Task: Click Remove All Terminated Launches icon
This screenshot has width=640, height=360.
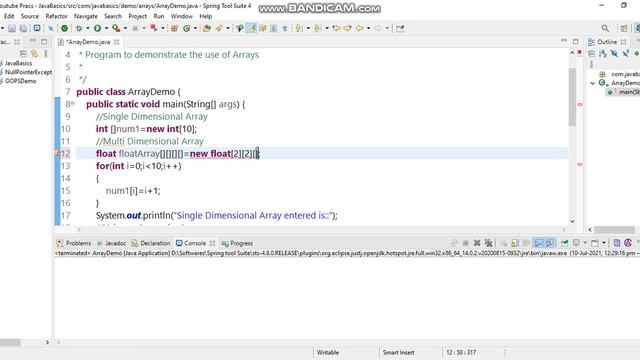Action: click(488, 243)
